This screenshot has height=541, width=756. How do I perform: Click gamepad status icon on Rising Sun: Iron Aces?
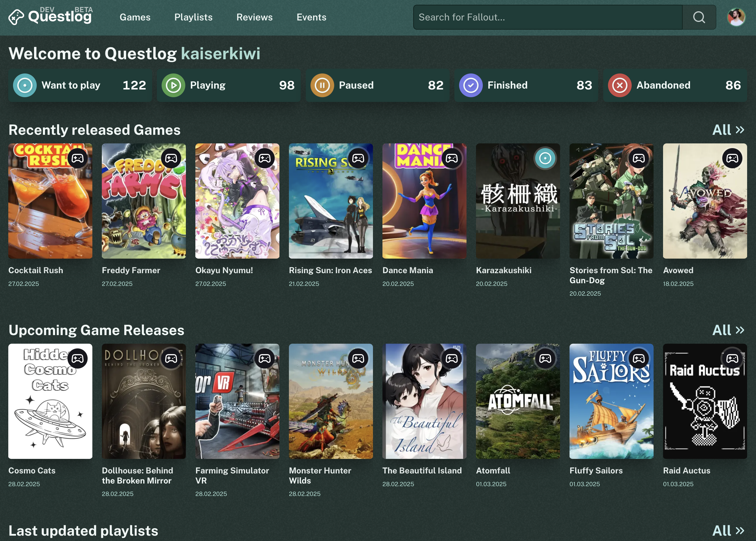coord(358,158)
